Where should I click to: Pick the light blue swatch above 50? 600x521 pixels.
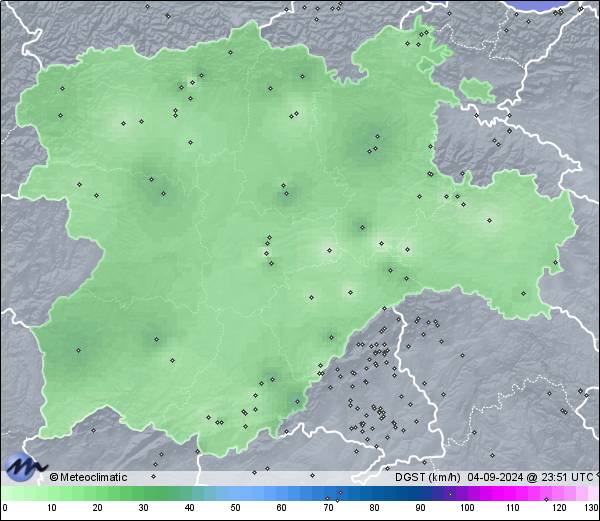tap(235, 493)
